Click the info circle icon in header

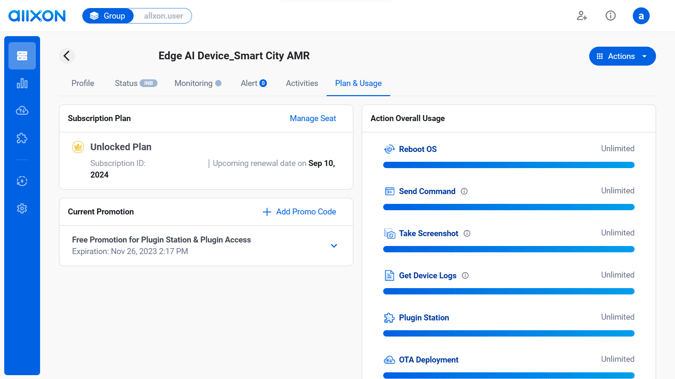(610, 16)
